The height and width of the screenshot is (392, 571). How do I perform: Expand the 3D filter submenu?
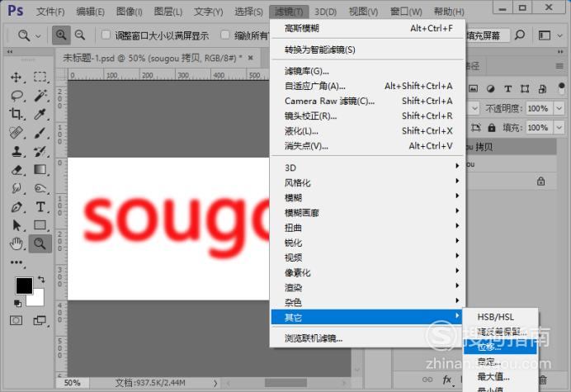368,168
